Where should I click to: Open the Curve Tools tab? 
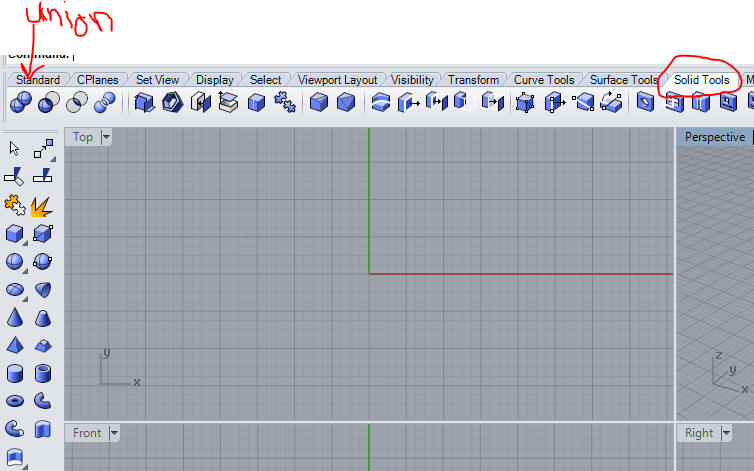click(544, 80)
